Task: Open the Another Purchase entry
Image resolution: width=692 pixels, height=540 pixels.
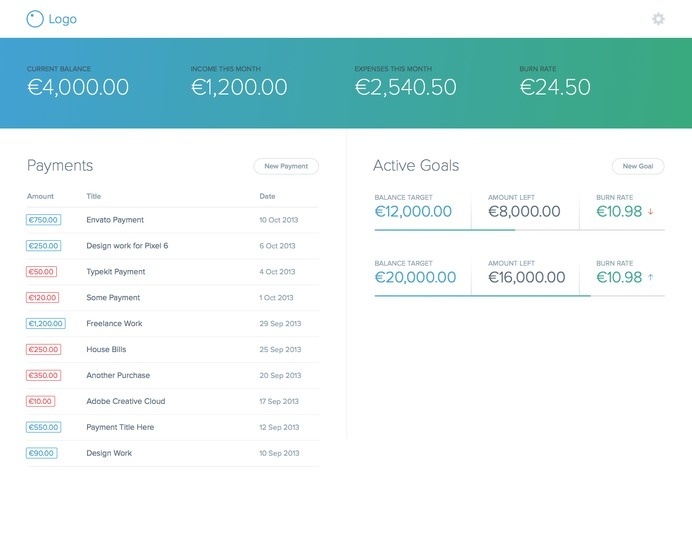Action: coord(118,375)
